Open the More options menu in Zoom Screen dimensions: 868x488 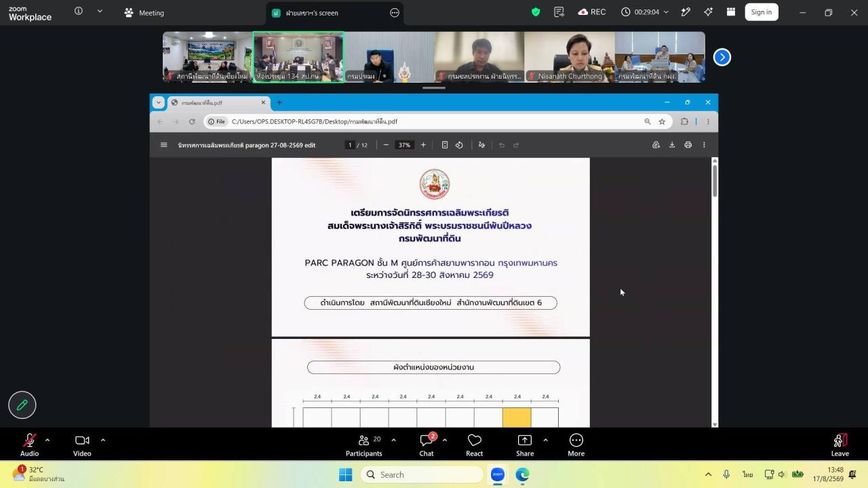(576, 445)
